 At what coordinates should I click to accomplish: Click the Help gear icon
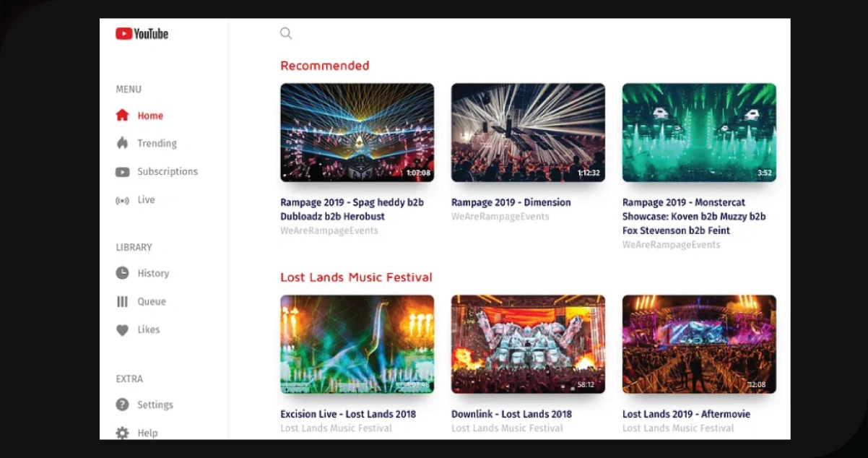point(123,433)
